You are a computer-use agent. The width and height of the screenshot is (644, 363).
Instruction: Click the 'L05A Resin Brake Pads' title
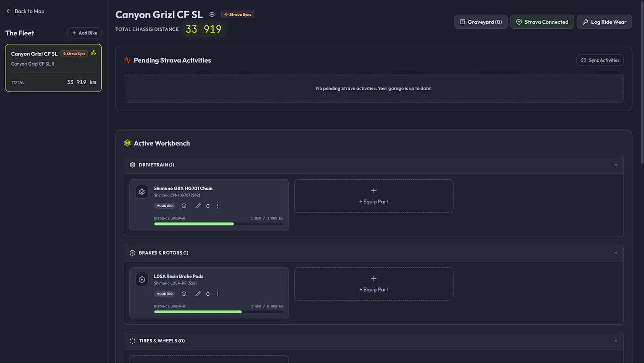[x=178, y=276]
